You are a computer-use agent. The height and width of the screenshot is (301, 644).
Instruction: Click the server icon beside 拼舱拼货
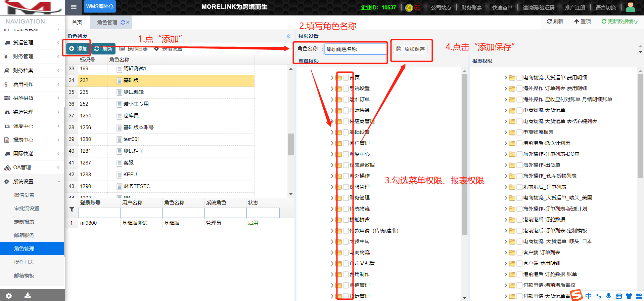pyautogui.click(x=7, y=98)
